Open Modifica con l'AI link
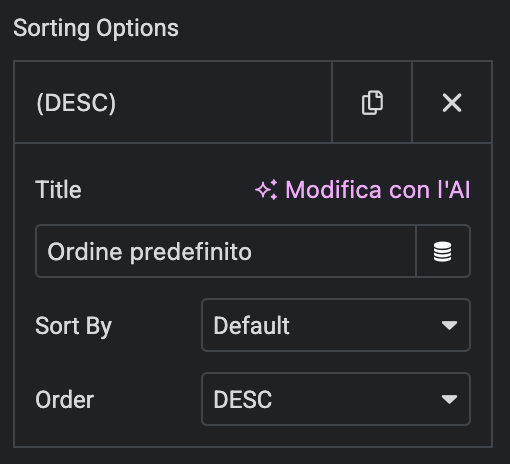This screenshot has height=464, width=510. point(363,190)
